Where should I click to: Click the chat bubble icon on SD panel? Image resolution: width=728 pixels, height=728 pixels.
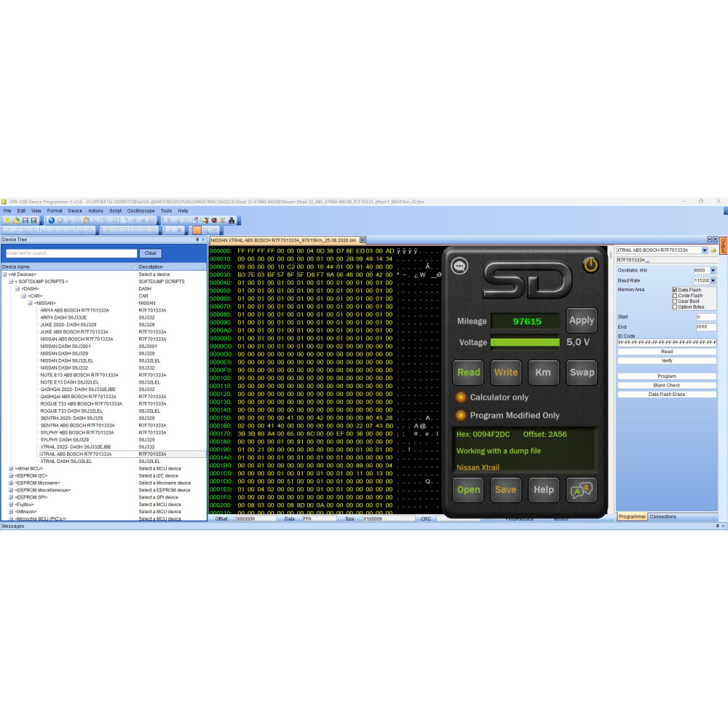(459, 266)
